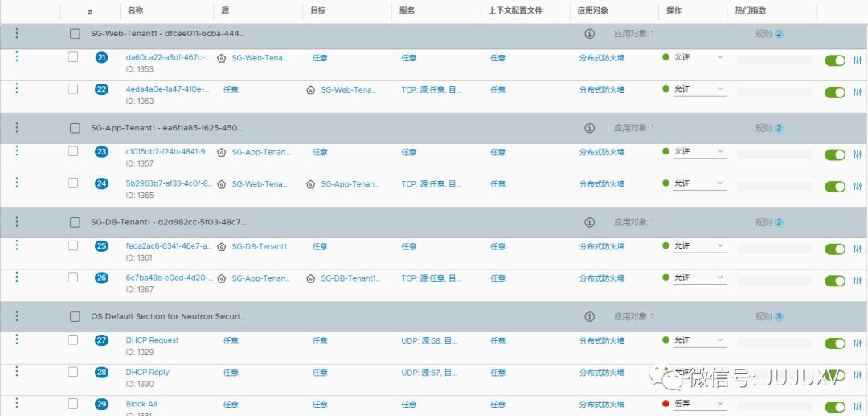The image size is (868, 416).
Task: Disable rule 22 using its enable switch
Action: pos(835,92)
